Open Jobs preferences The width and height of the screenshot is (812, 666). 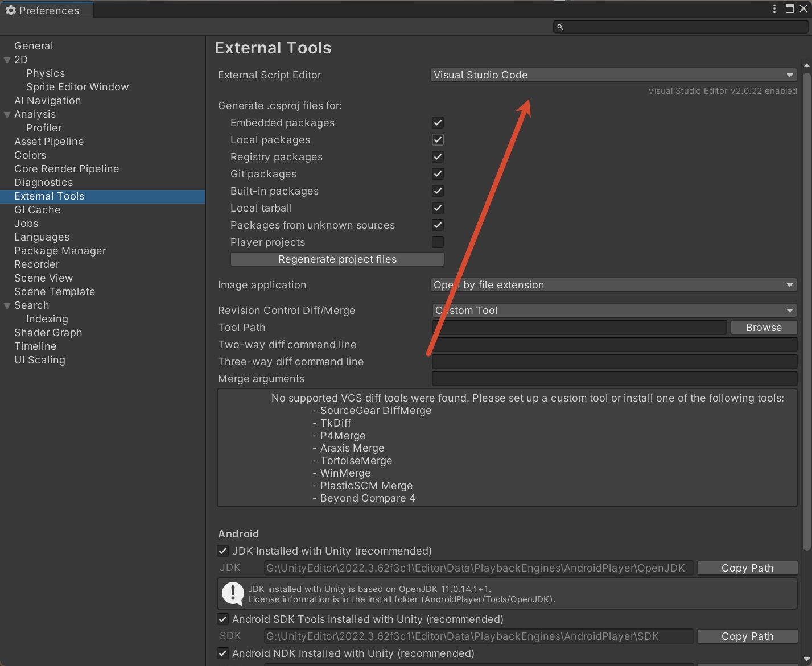[x=26, y=224]
